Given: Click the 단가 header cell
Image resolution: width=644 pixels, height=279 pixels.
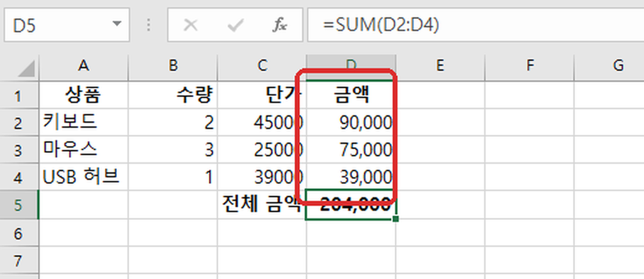Looking at the screenshot, I should pos(262,96).
